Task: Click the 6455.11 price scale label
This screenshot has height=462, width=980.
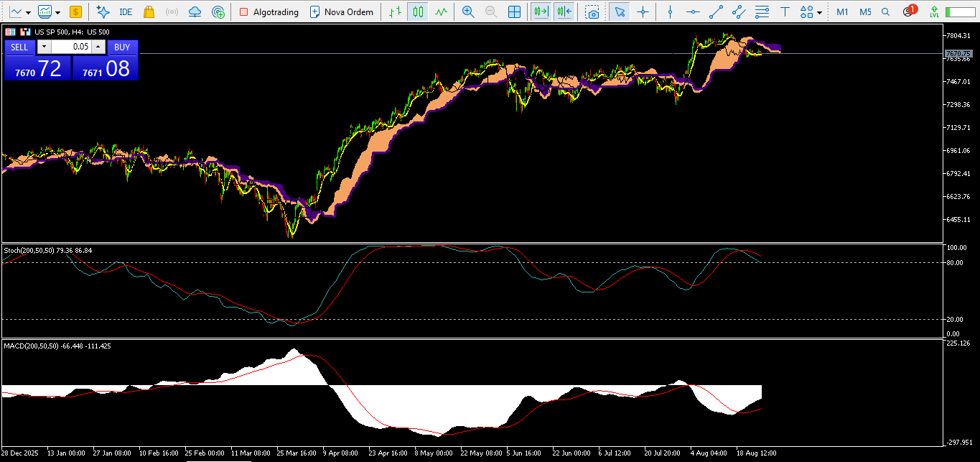Action: coord(958,219)
